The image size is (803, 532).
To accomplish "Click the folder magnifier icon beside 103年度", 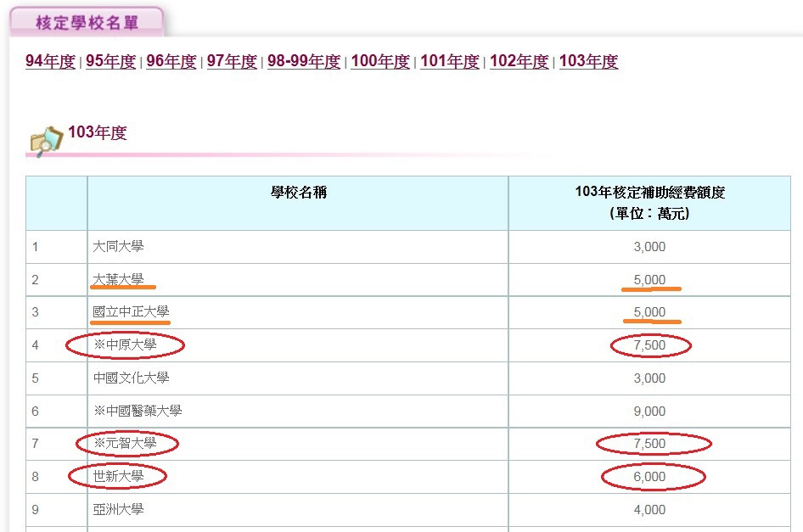I will point(46,140).
